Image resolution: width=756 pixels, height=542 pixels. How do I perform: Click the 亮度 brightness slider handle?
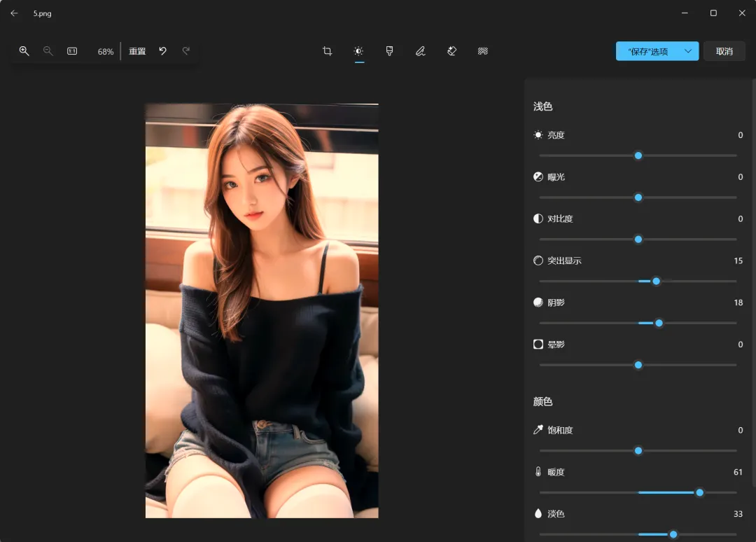(638, 155)
